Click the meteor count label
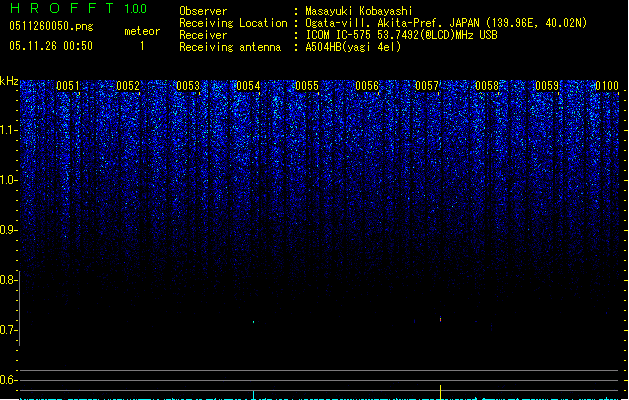 pos(142,31)
